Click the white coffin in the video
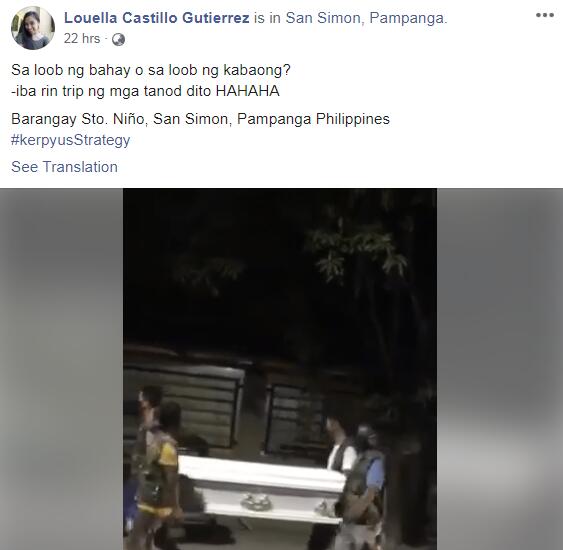Screen dimensions: 563x550 pos(261,487)
